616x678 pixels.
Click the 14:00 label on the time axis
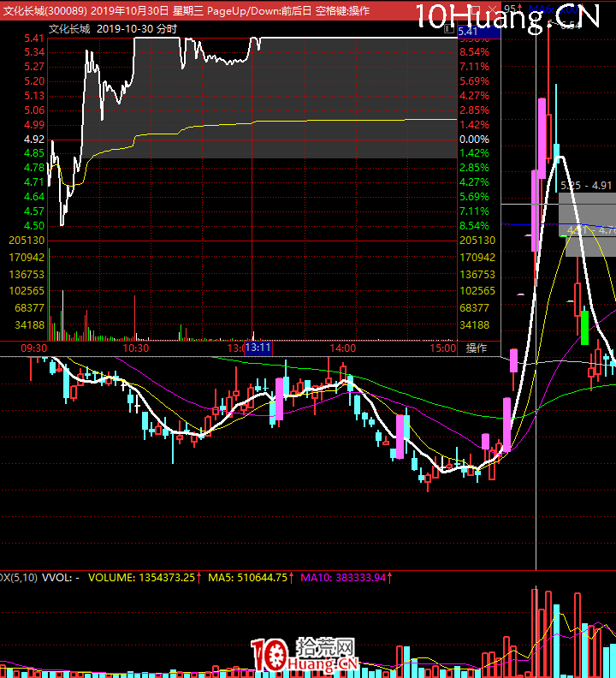pyautogui.click(x=343, y=348)
